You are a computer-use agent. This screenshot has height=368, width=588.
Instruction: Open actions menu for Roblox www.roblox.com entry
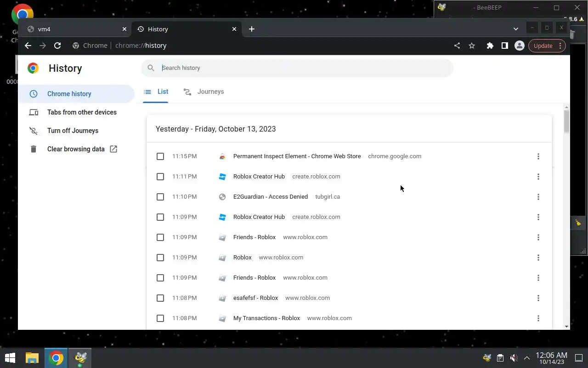click(538, 258)
